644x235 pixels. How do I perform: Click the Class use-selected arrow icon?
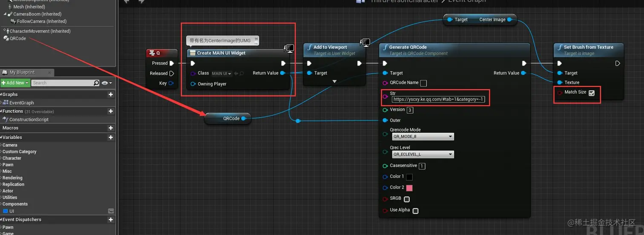pyautogui.click(x=236, y=74)
